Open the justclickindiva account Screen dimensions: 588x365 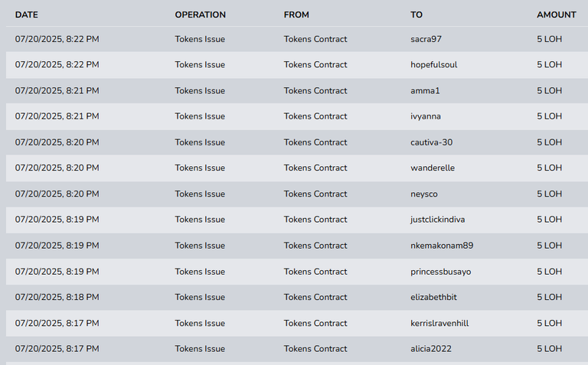click(438, 220)
